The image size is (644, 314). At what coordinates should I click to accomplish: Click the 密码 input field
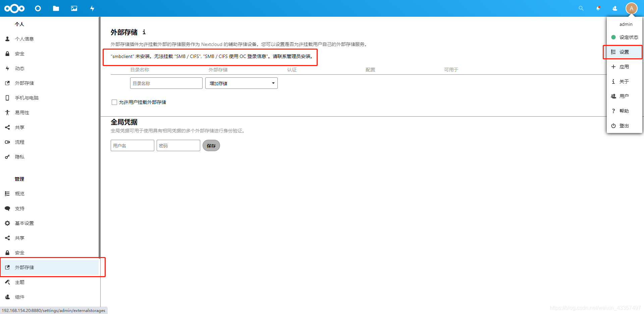pos(178,145)
